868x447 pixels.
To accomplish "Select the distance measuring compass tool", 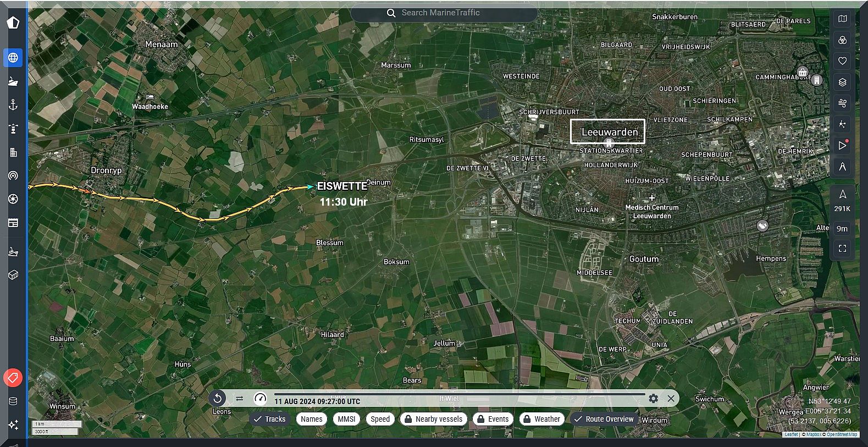I will tap(842, 167).
